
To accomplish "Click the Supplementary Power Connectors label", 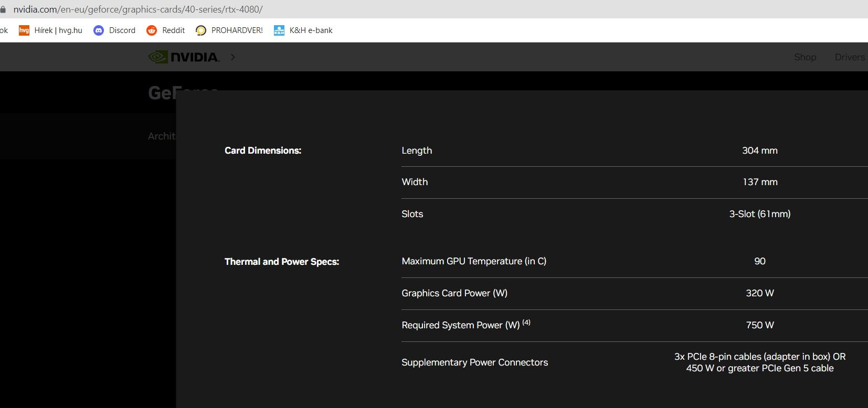I will [x=474, y=362].
